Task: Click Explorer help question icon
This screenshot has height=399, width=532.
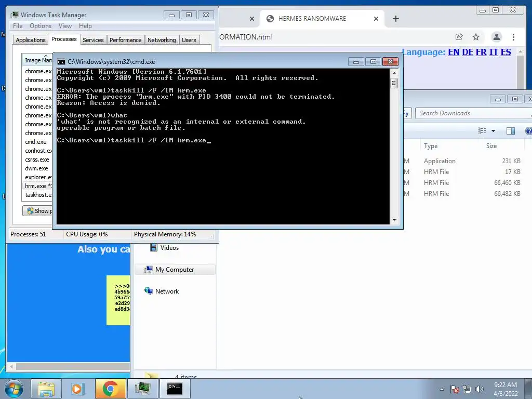Action: [528, 131]
